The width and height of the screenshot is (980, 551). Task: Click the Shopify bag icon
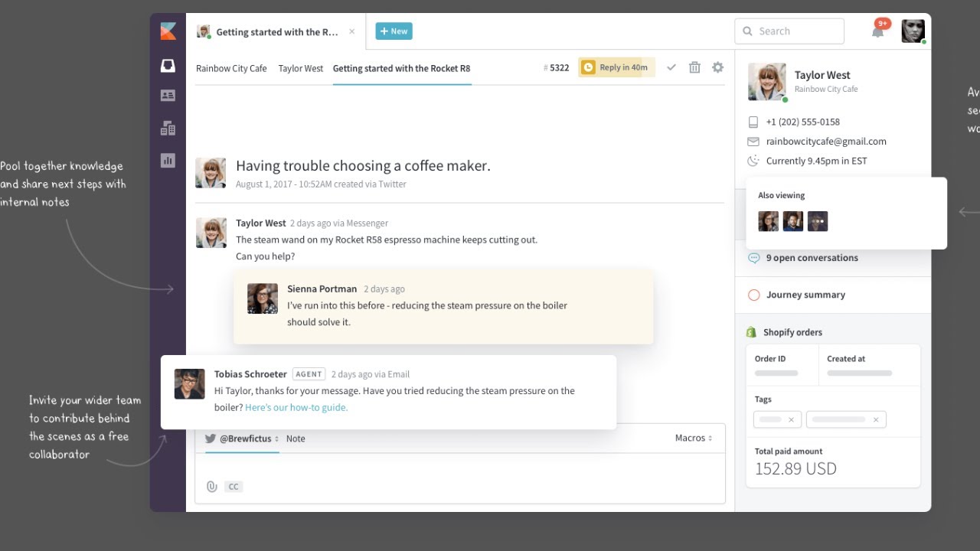point(752,332)
